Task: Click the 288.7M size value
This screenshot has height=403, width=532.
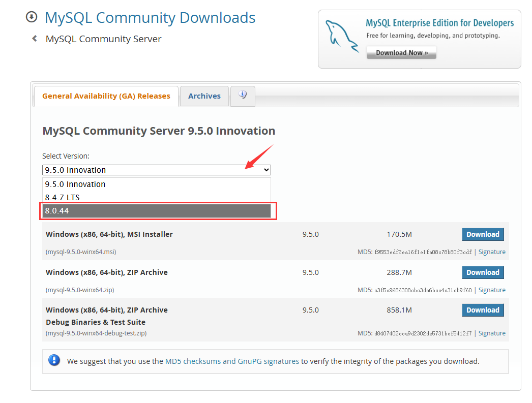Action: pos(399,272)
